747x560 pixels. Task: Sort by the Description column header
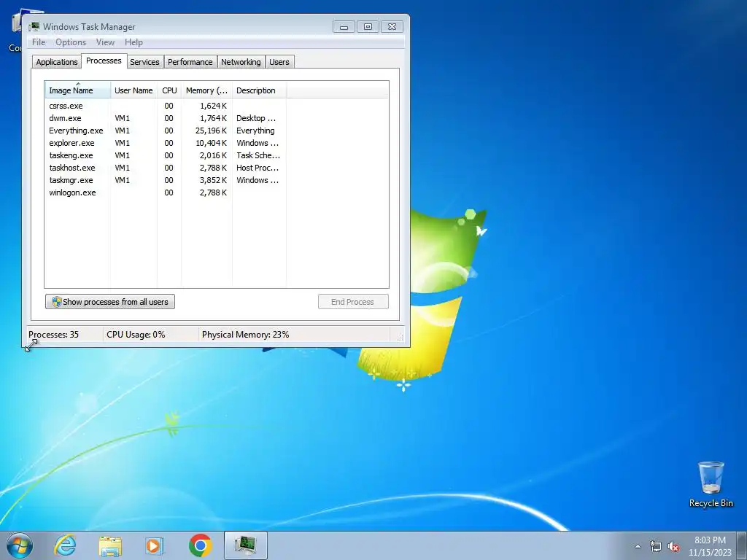pos(259,90)
